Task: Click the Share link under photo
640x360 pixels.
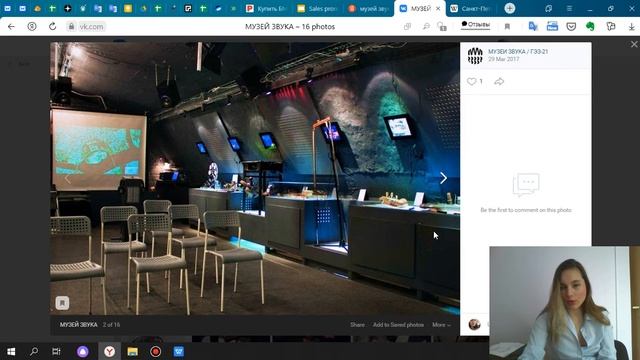Action: [357, 325]
